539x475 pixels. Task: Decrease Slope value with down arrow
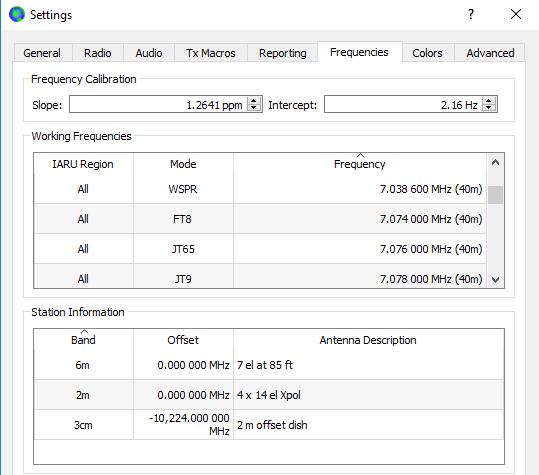(x=254, y=108)
